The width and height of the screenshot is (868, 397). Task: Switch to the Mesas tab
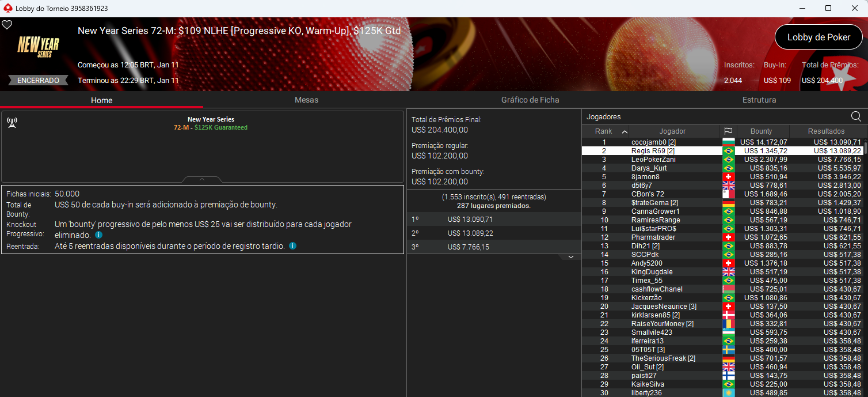pyautogui.click(x=306, y=100)
